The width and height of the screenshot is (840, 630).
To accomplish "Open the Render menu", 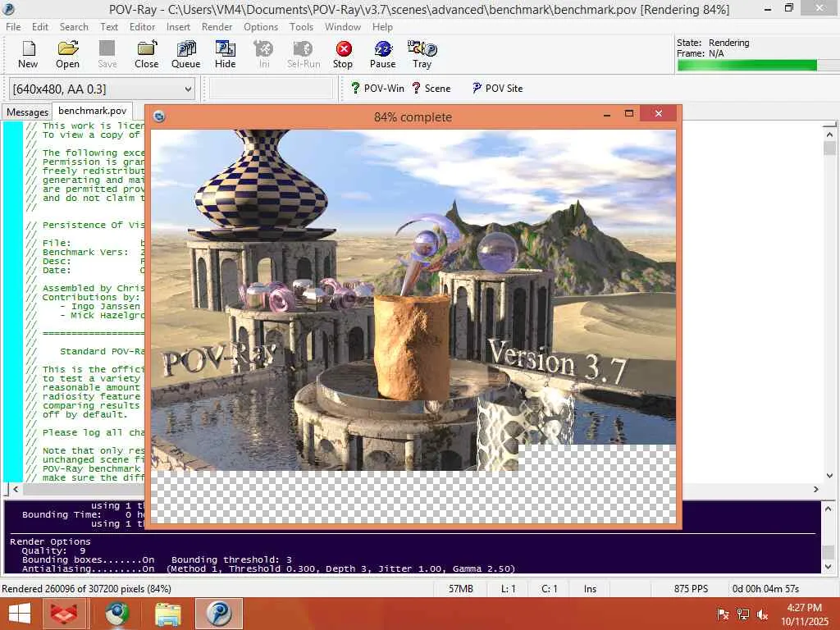I will [217, 27].
